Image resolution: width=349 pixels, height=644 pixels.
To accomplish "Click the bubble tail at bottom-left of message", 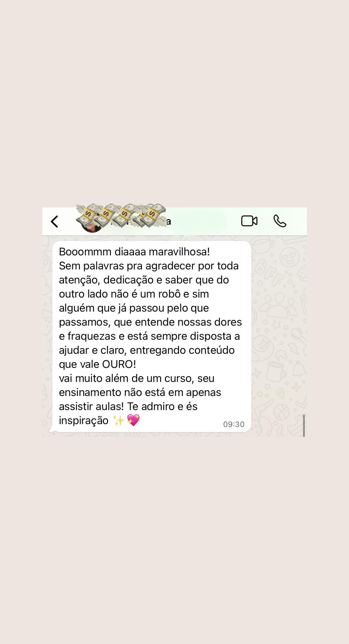I will pyautogui.click(x=52, y=430).
